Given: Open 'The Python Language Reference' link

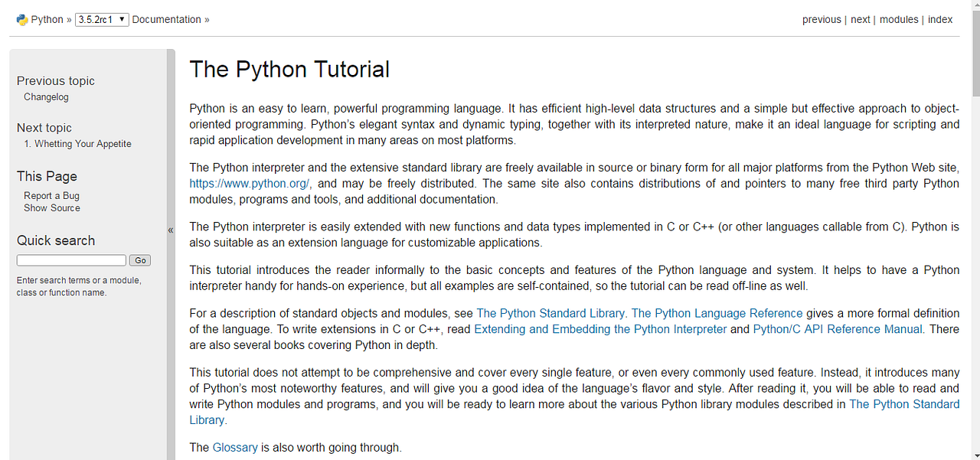Looking at the screenshot, I should [x=717, y=313].
